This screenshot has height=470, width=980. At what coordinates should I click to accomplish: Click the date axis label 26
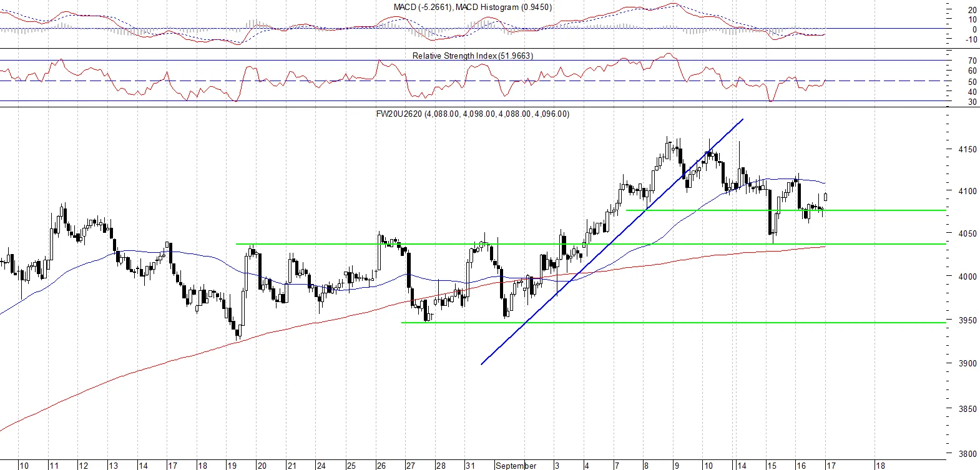coord(381,466)
